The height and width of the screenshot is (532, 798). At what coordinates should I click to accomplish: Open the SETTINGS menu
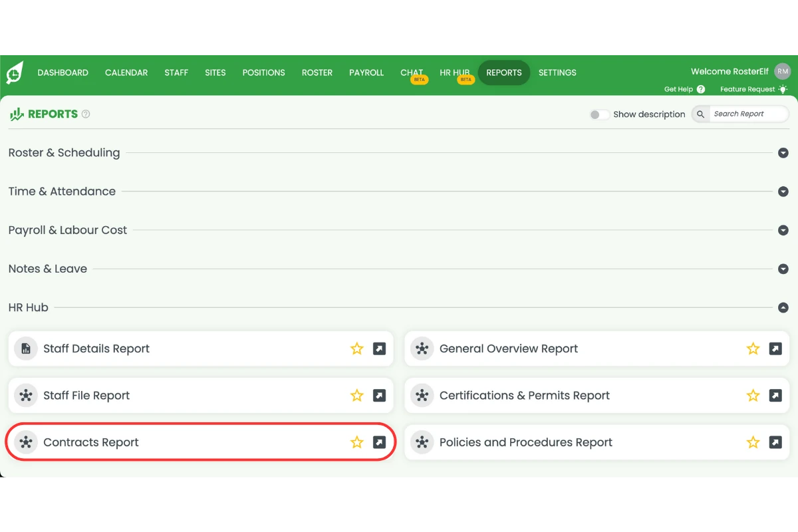(x=557, y=72)
